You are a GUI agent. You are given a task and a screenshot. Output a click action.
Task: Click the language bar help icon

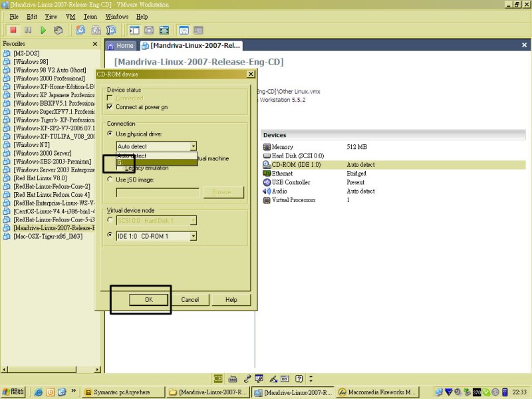(x=299, y=378)
